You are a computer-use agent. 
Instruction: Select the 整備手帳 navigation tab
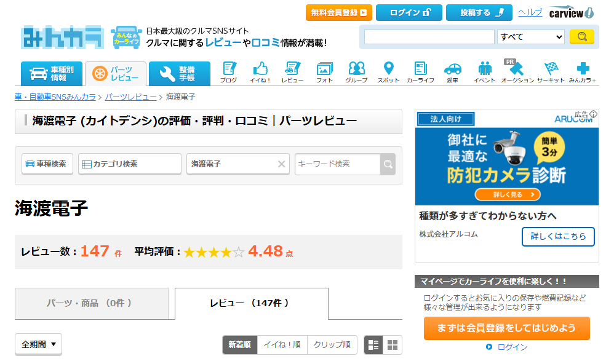pyautogui.click(x=179, y=74)
